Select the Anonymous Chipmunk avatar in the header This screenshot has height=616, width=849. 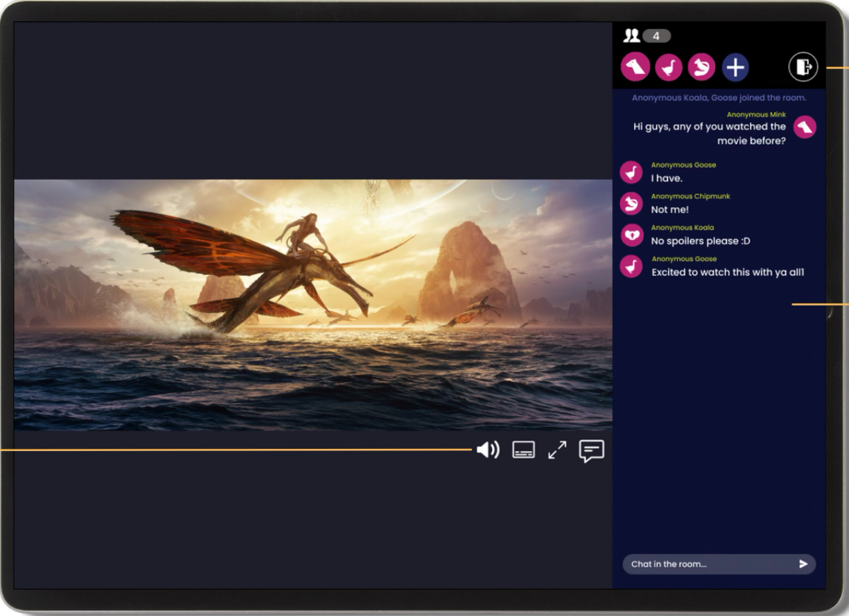coord(702,66)
